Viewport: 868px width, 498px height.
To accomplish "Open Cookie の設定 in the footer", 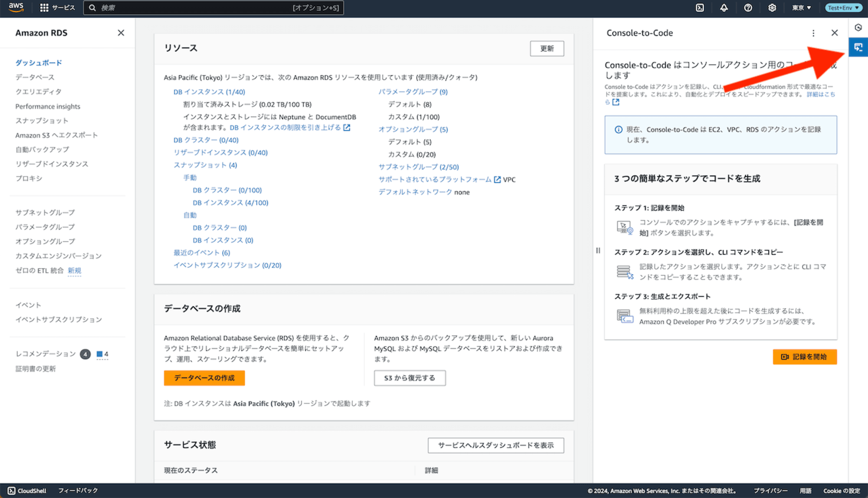I will pyautogui.click(x=842, y=491).
